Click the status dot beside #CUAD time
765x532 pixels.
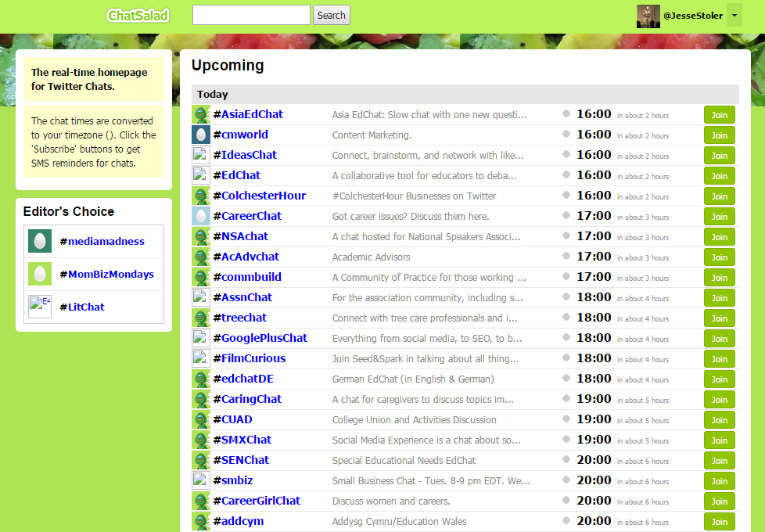click(x=566, y=419)
